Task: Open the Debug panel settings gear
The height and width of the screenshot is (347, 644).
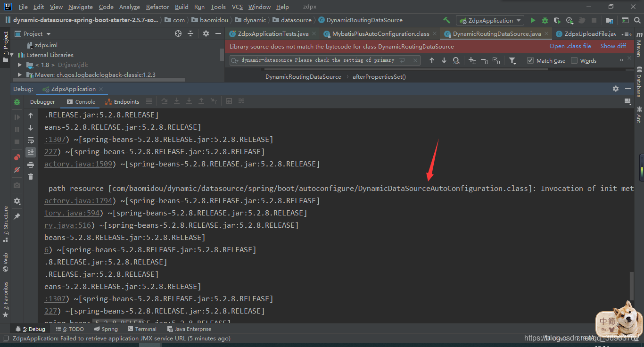Action: click(x=615, y=89)
